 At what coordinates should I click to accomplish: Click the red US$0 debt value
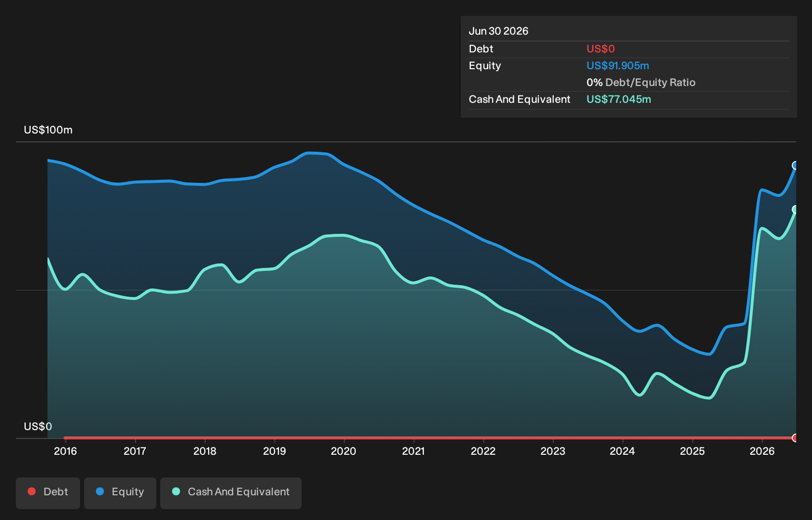[x=600, y=49]
